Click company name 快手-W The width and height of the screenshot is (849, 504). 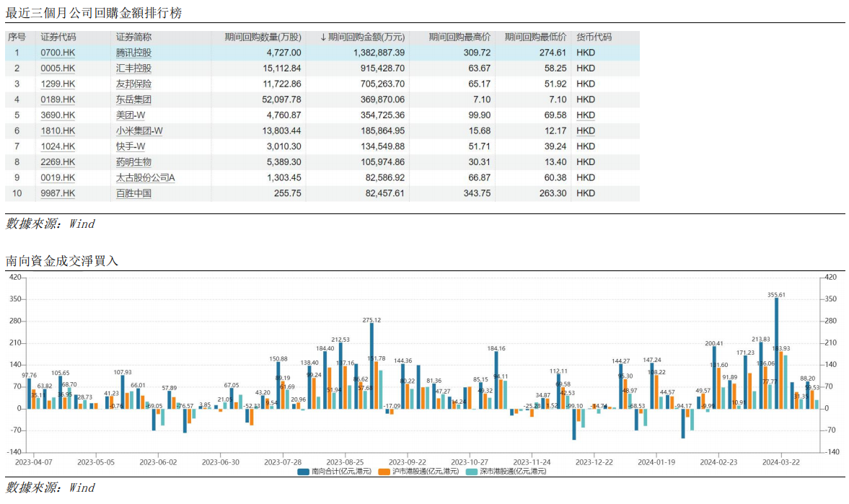pos(131,146)
